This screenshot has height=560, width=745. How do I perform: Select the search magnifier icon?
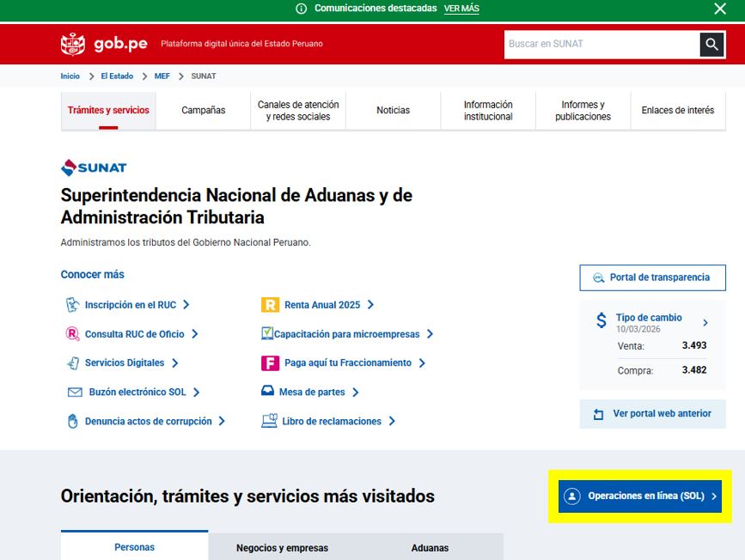pyautogui.click(x=711, y=44)
